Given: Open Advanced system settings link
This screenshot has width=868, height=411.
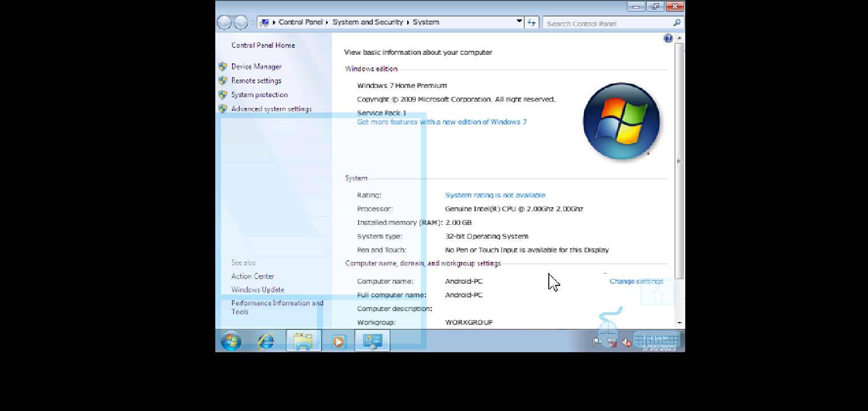Looking at the screenshot, I should [x=271, y=108].
